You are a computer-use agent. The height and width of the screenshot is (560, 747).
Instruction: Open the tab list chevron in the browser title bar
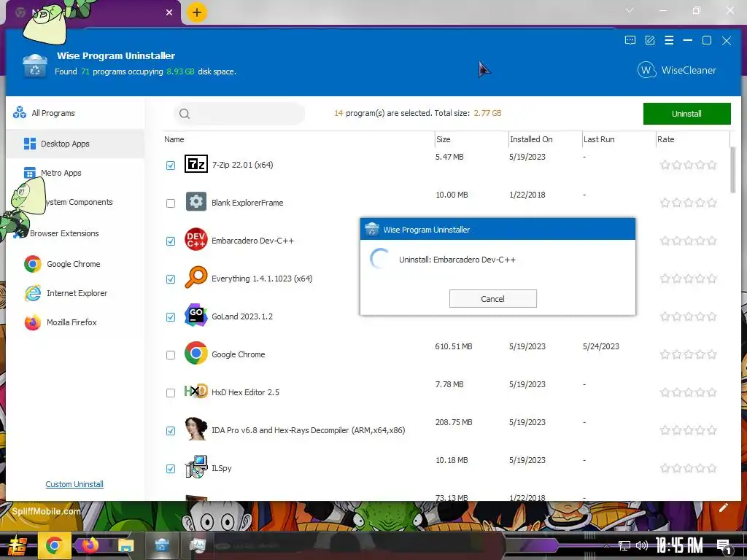click(x=630, y=10)
